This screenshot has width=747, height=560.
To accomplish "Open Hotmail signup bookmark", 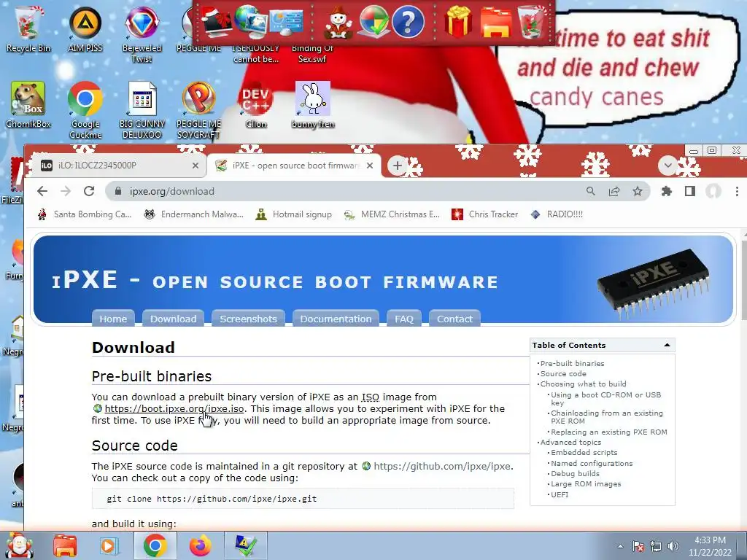I will click(293, 214).
